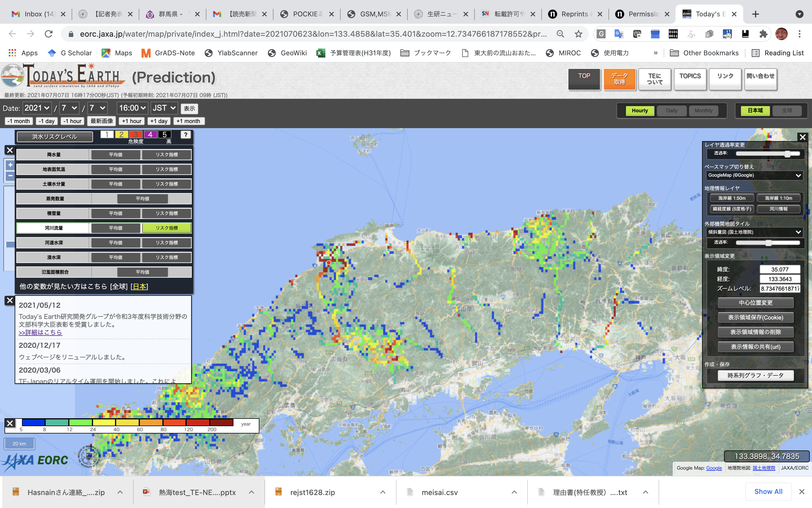Open a new browser tab with plus
Viewport: 812px width, 508px height.
[755, 14]
